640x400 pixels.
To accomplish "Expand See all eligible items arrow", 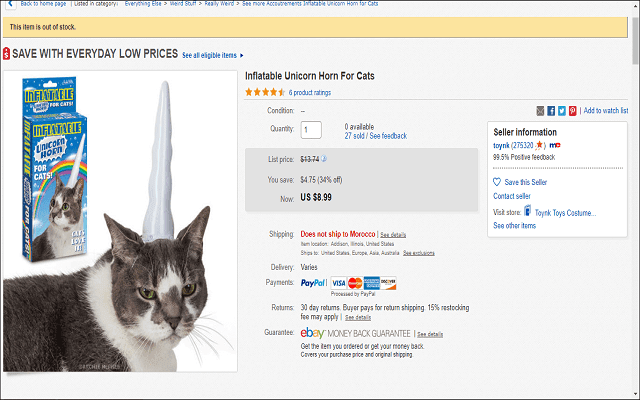I will [x=242, y=55].
